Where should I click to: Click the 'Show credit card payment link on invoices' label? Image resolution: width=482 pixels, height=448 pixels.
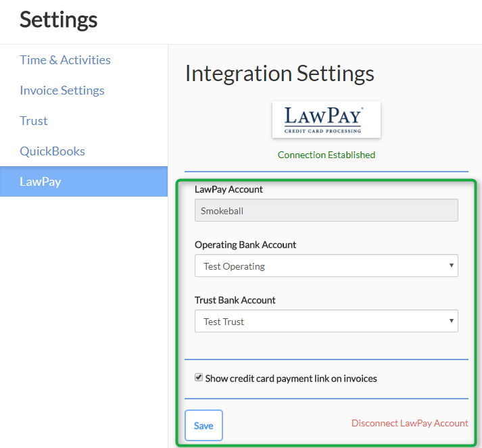point(291,378)
